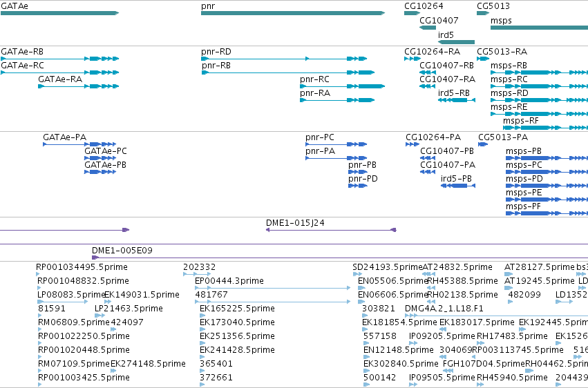Select the msps-PF protein feature

[x=547, y=213]
